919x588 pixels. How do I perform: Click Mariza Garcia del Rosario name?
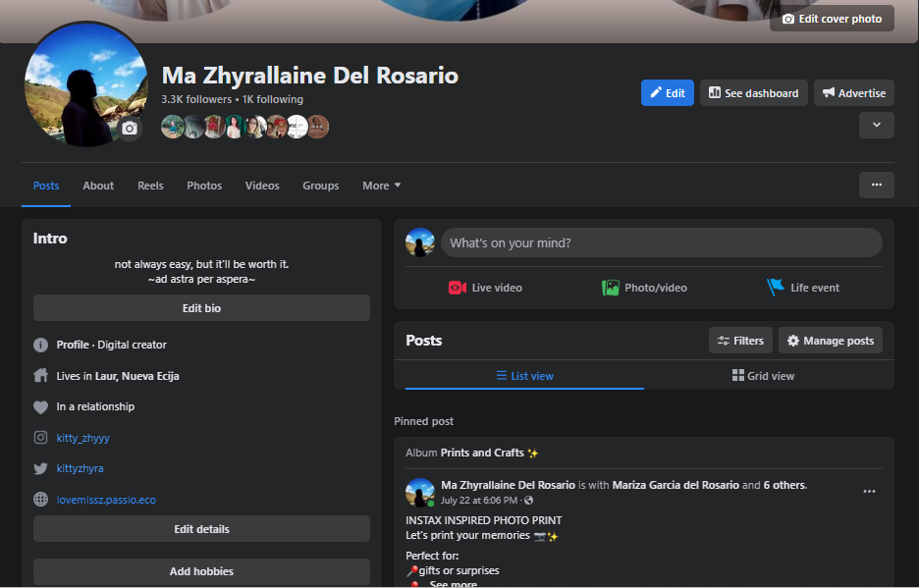(676, 485)
